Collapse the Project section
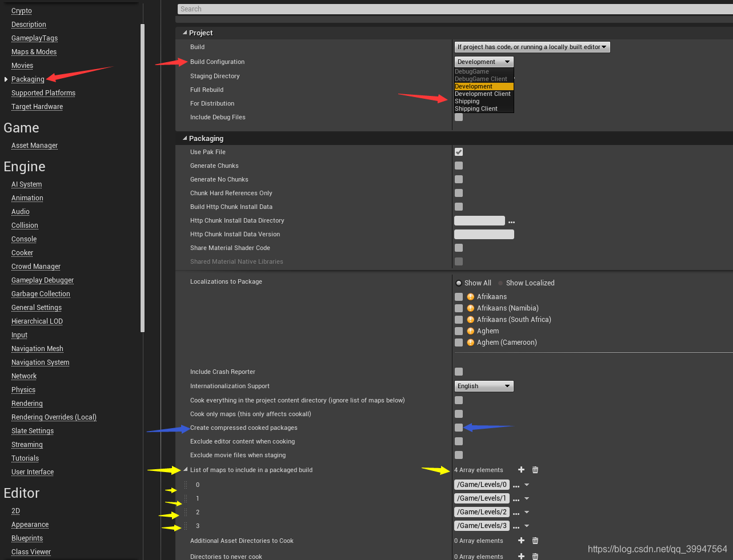733x560 pixels. pos(185,33)
